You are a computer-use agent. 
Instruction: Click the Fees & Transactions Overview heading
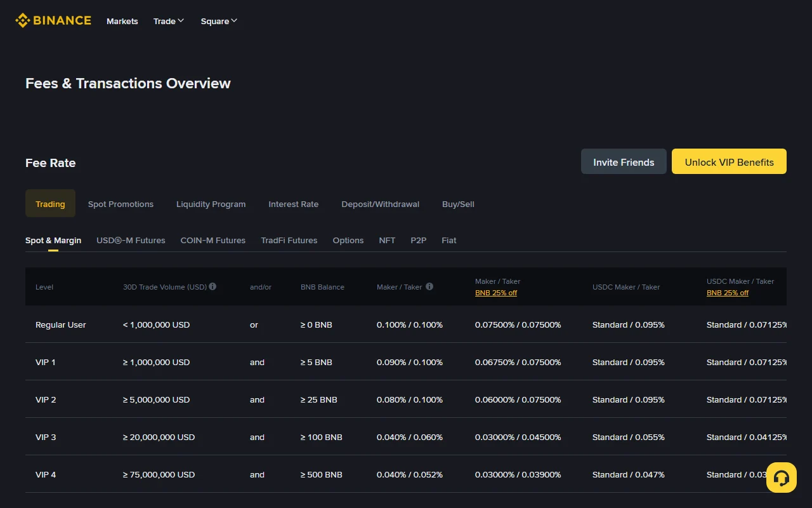tap(128, 83)
